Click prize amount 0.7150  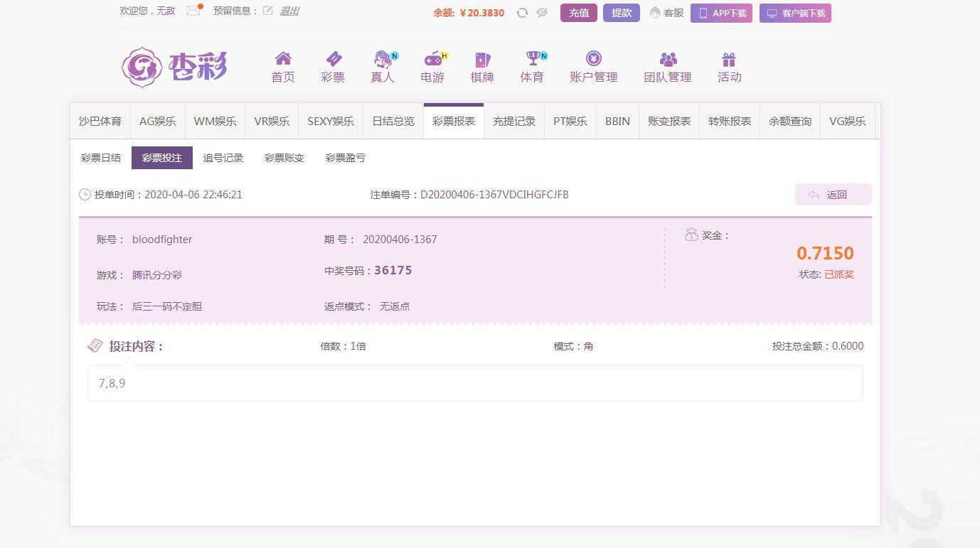(825, 253)
